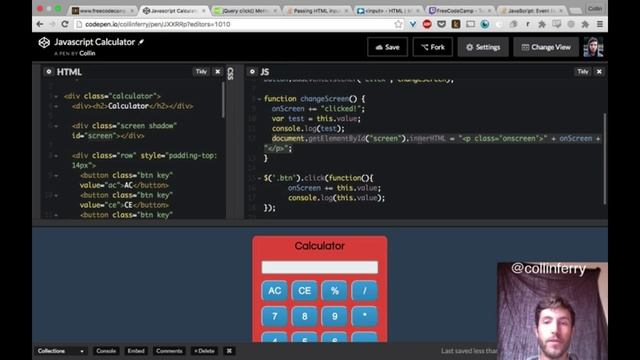This screenshot has width=640, height=360.
Task: Open the Collections dropdown
Action: pos(60,351)
